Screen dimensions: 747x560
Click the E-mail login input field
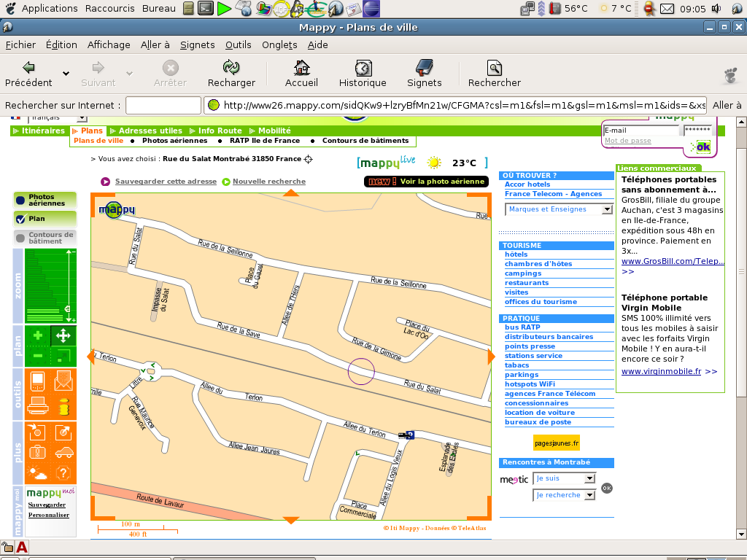[x=640, y=131]
